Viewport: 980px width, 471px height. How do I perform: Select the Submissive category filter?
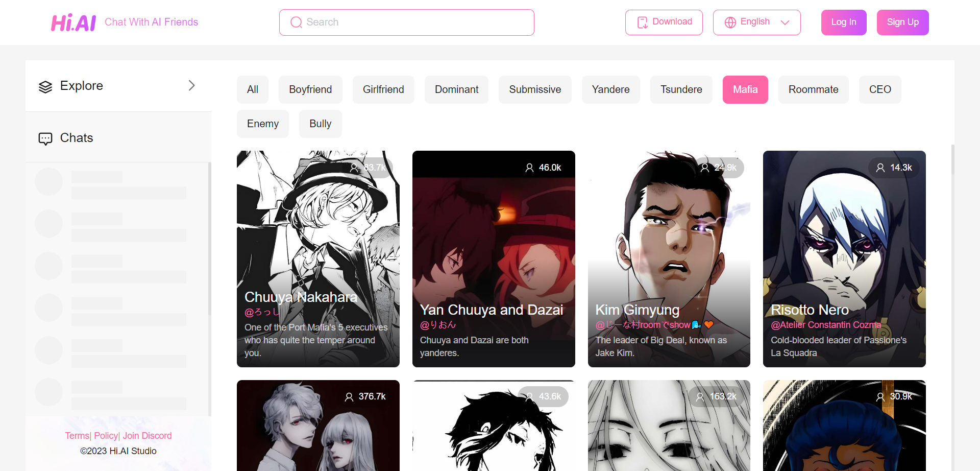point(535,89)
